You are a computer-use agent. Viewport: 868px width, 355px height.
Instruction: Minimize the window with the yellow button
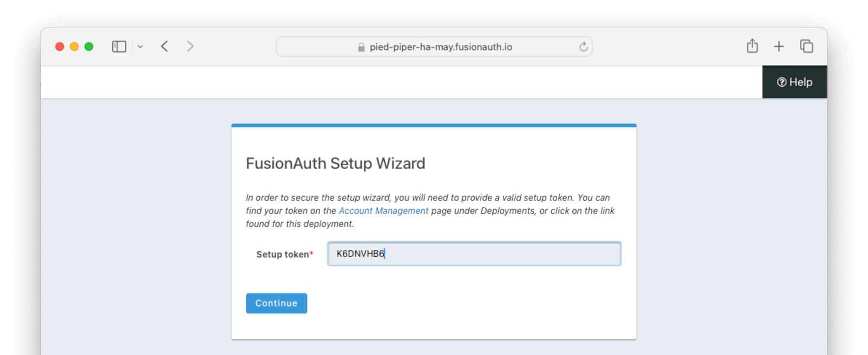[x=74, y=47]
